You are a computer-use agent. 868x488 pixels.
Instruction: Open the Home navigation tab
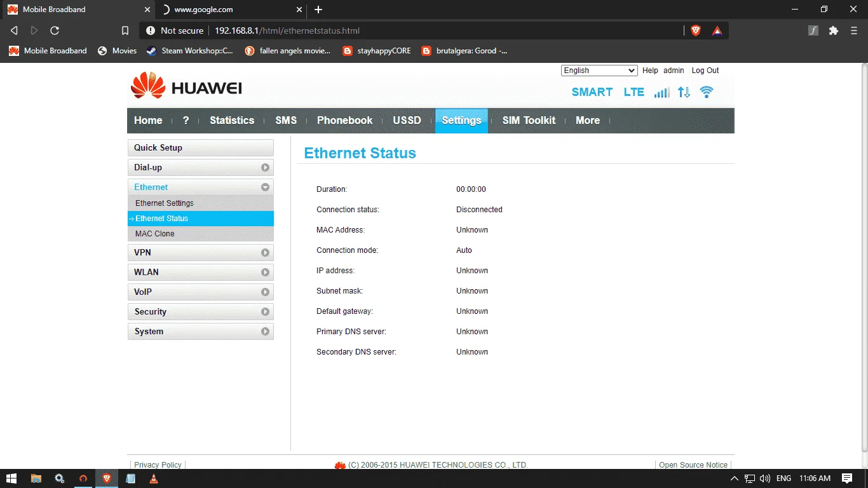(x=148, y=121)
